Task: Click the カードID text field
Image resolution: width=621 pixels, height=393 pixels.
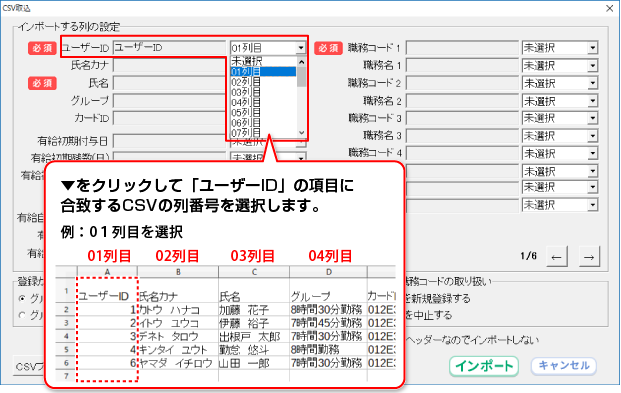Action: tap(169, 118)
